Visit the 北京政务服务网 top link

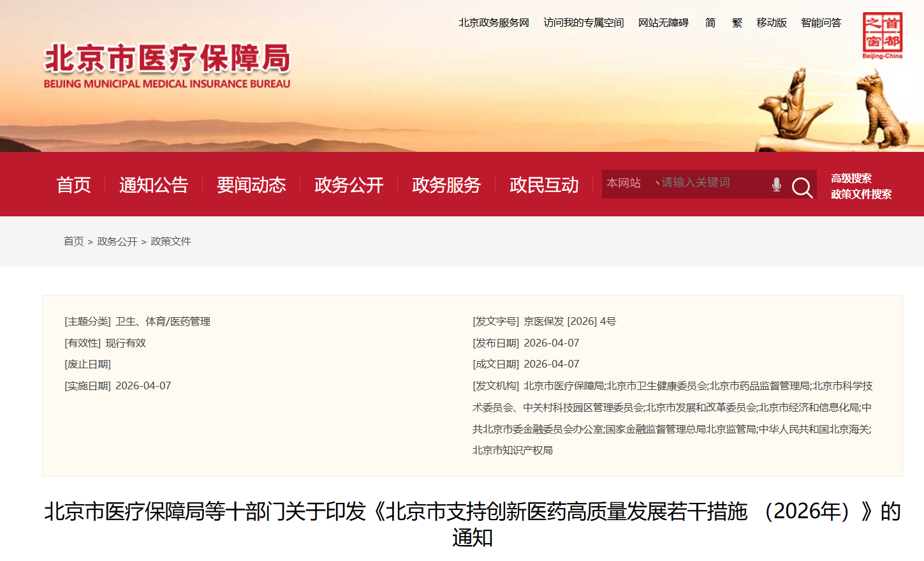[x=494, y=23]
